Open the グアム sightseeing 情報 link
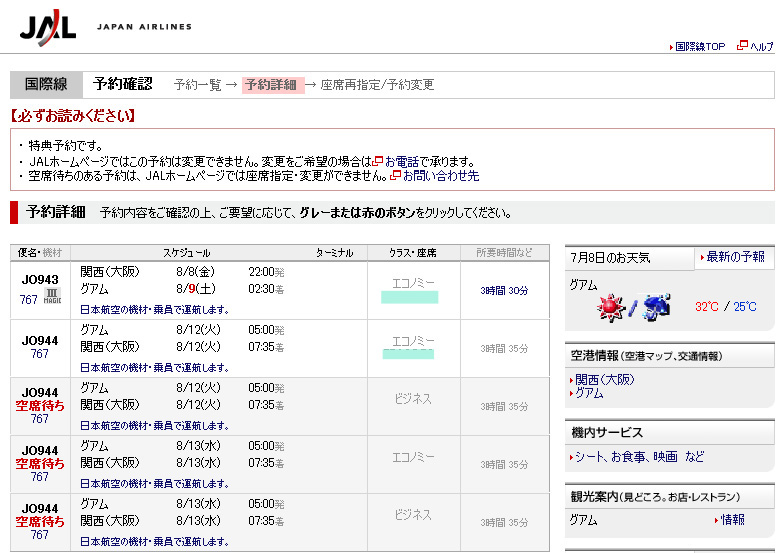781x553 pixels. tap(733, 520)
